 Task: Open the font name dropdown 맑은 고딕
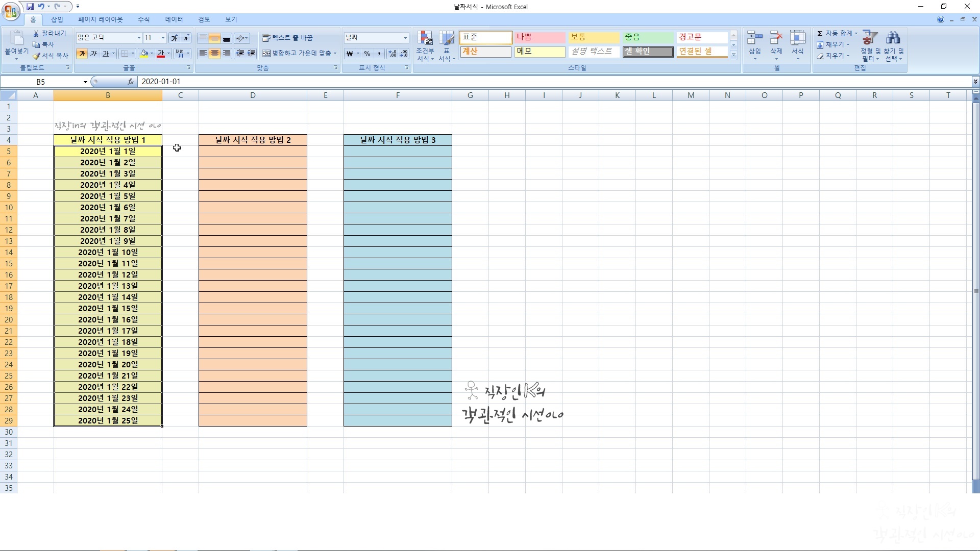point(138,38)
